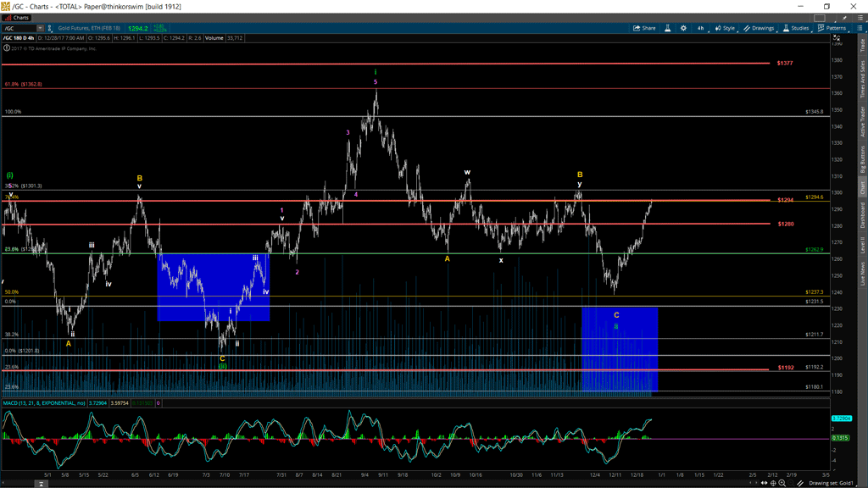Expand the /GC symbol dropdown arrow

[40, 28]
